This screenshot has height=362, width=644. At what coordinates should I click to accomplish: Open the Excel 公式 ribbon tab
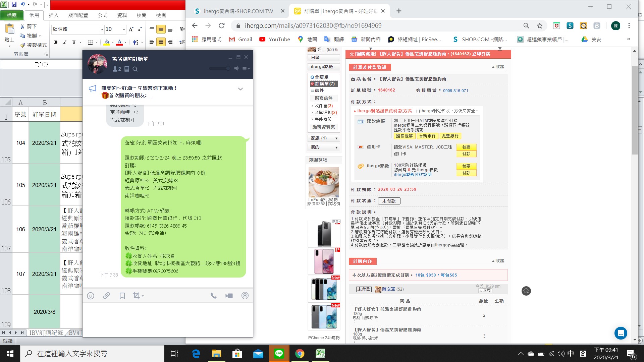pos(102,15)
